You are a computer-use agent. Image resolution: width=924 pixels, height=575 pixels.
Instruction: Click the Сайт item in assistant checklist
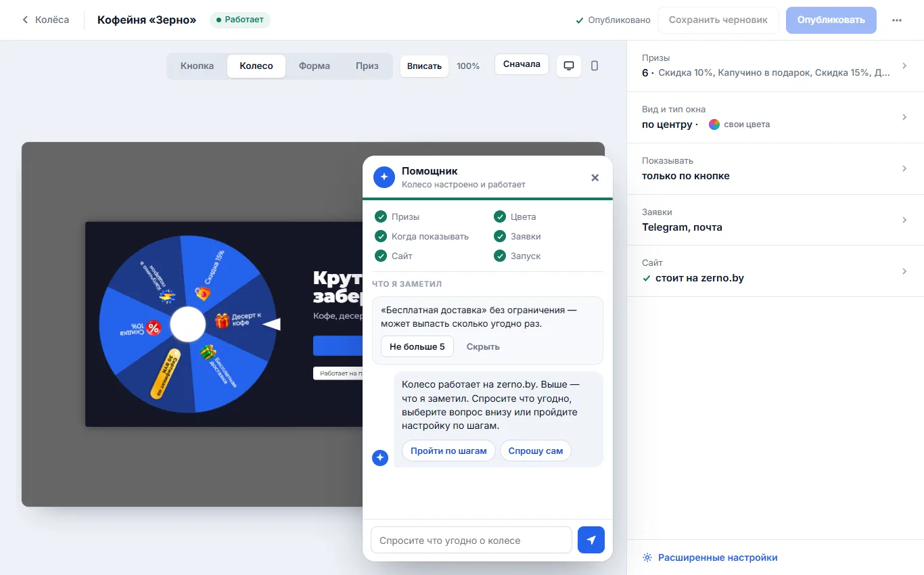tap(394, 256)
